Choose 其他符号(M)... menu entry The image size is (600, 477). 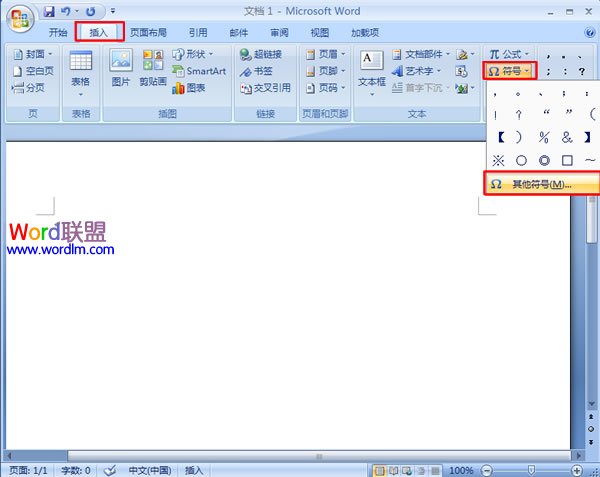(x=543, y=184)
